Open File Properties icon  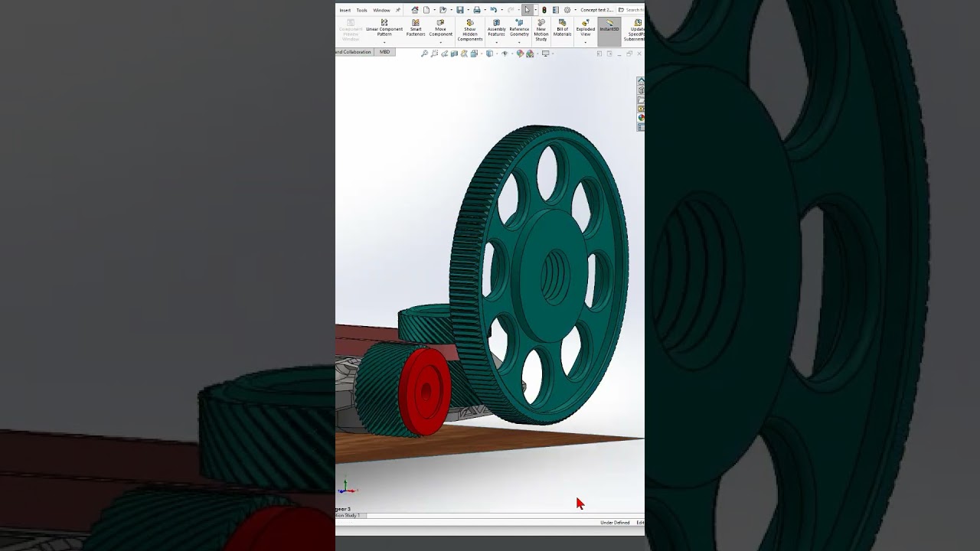(x=556, y=10)
